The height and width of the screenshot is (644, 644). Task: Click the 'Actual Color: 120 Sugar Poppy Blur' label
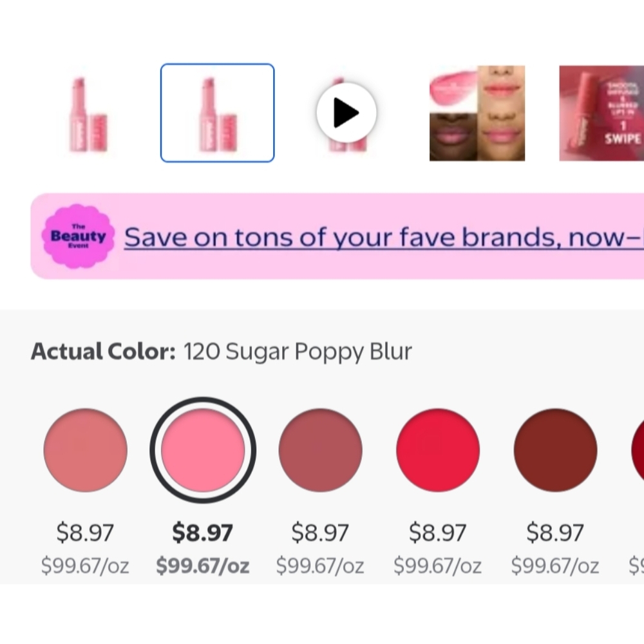[x=221, y=352]
